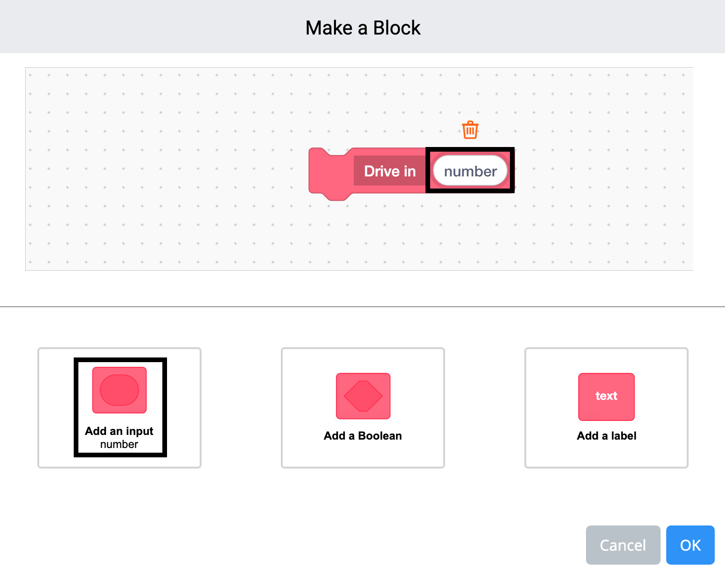Click the hexagon Boolean shape icon

point(363,396)
